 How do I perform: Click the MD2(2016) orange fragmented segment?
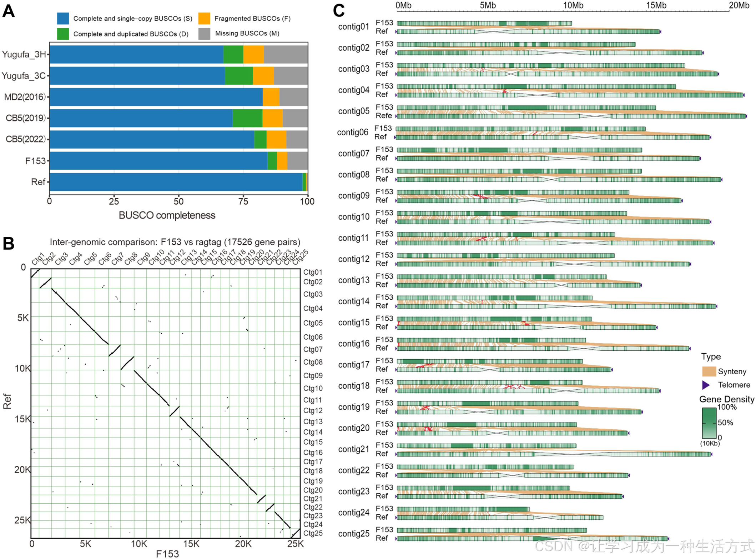271,97
